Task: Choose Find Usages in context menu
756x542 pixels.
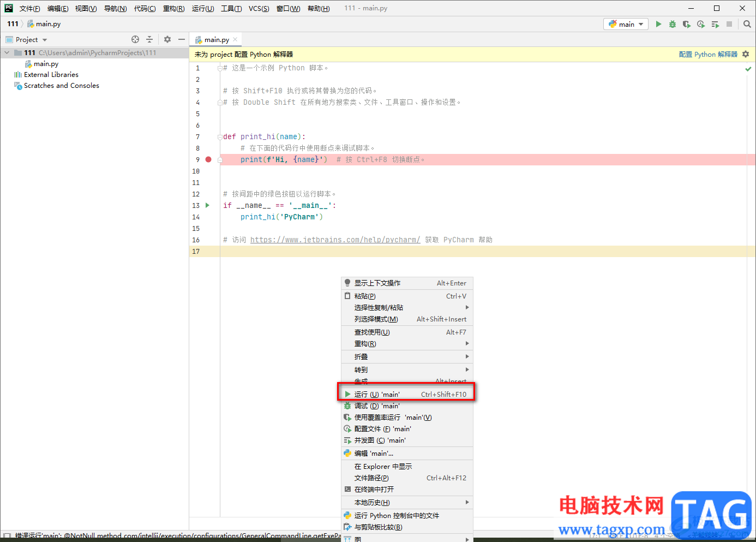Action: pyautogui.click(x=407, y=332)
